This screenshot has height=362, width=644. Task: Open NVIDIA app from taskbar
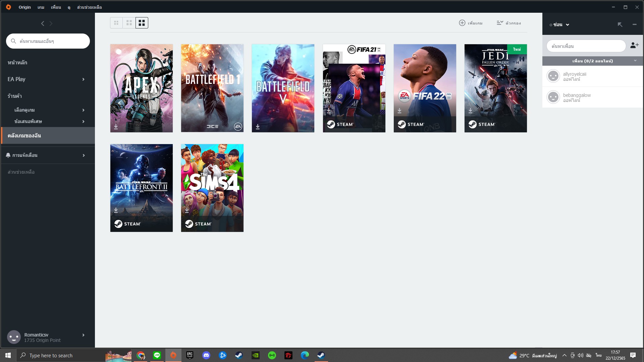pyautogui.click(x=255, y=355)
